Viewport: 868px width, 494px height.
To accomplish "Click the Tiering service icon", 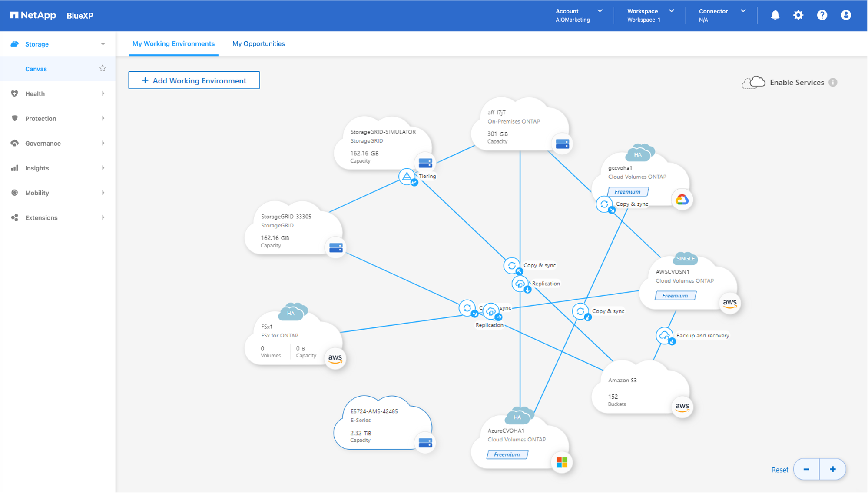I will 407,177.
